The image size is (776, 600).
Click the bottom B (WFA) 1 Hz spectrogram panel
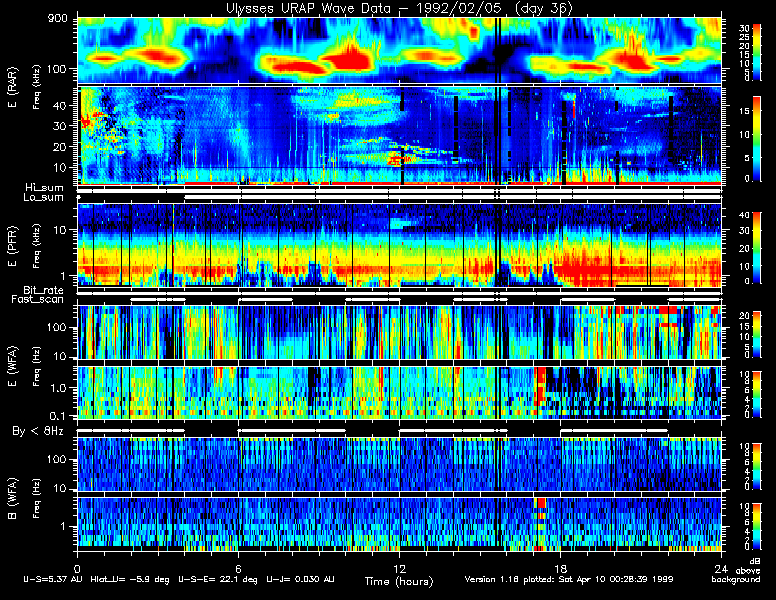pos(399,524)
